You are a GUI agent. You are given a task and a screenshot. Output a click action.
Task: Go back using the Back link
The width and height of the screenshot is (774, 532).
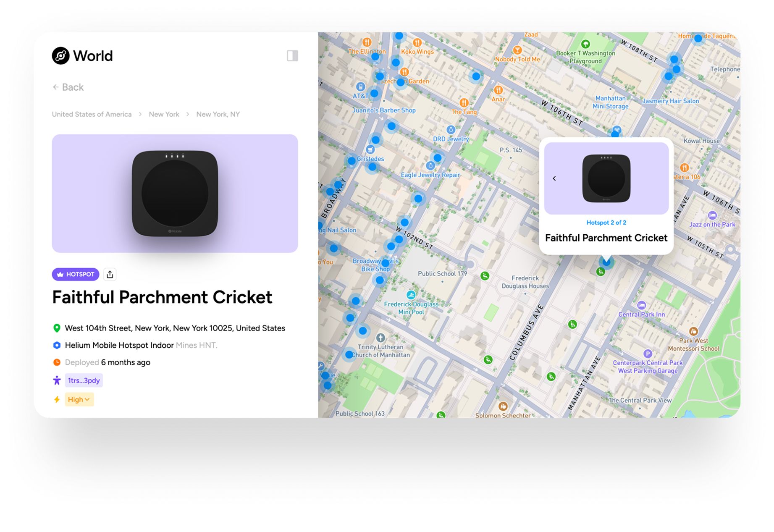coord(68,87)
